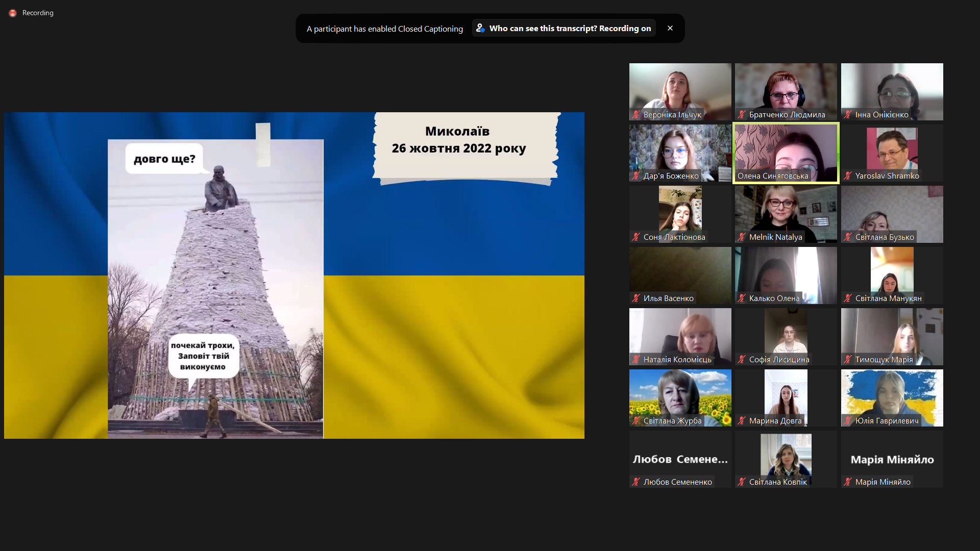Click the recording indicator dot in the corner
Viewport: 980px width, 551px height.
(x=13, y=13)
